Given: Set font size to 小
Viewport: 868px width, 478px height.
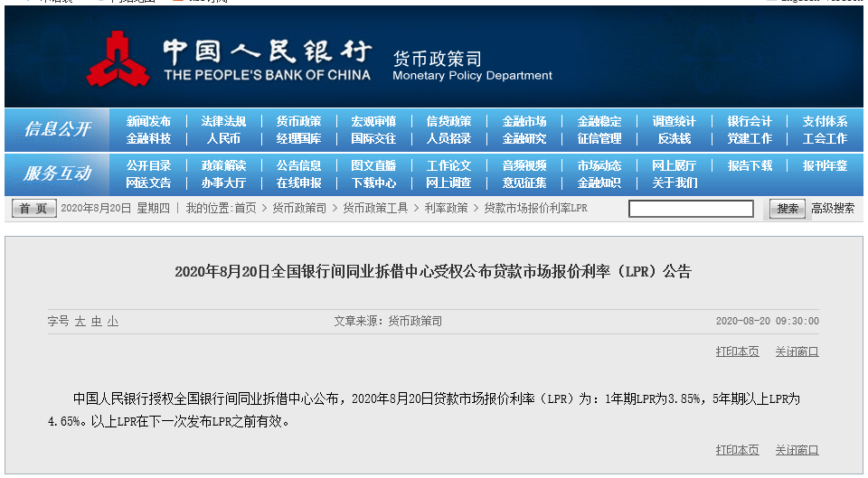Looking at the screenshot, I should (x=113, y=321).
